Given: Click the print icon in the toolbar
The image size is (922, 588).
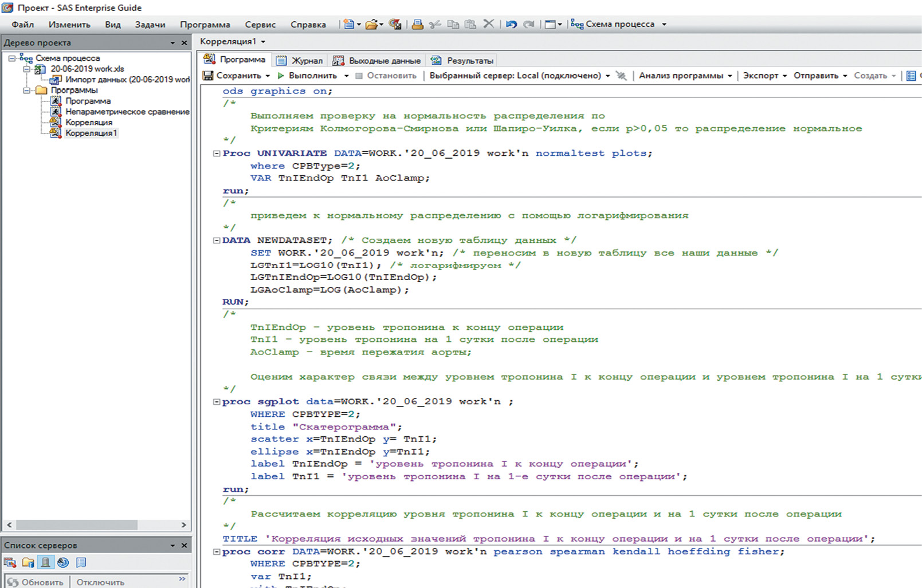Looking at the screenshot, I should 418,24.
